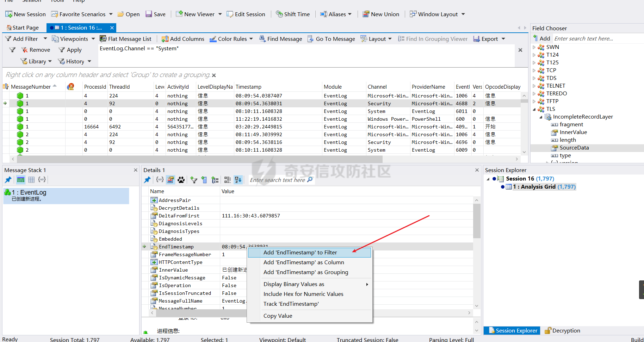The image size is (644, 342).
Task: Pin the Details 1 panel
Action: tap(147, 180)
